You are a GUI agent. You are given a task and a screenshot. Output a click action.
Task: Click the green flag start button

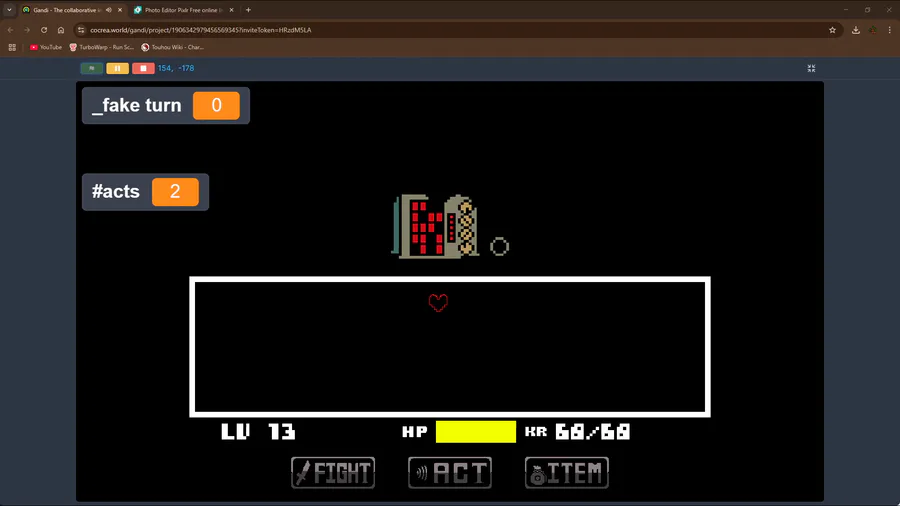(x=92, y=68)
